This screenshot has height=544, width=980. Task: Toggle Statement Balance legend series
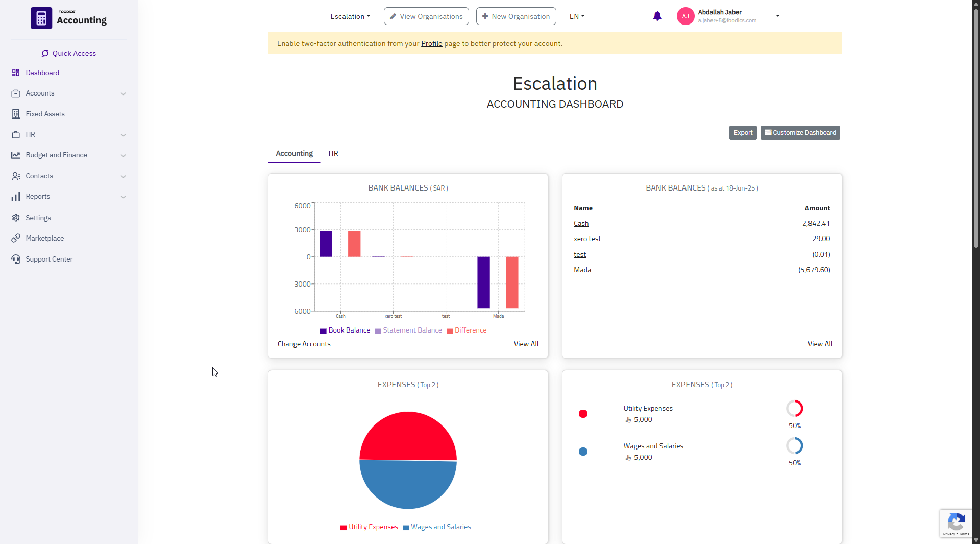(408, 330)
